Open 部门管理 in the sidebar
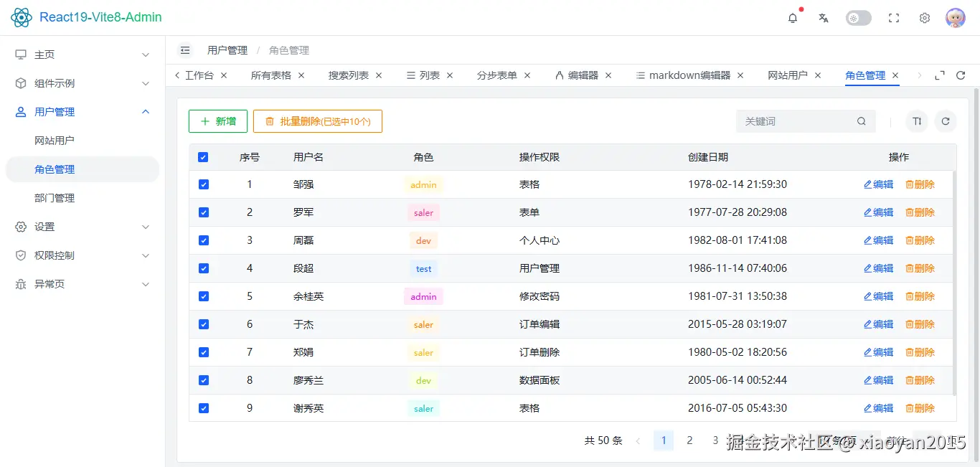 click(83, 198)
